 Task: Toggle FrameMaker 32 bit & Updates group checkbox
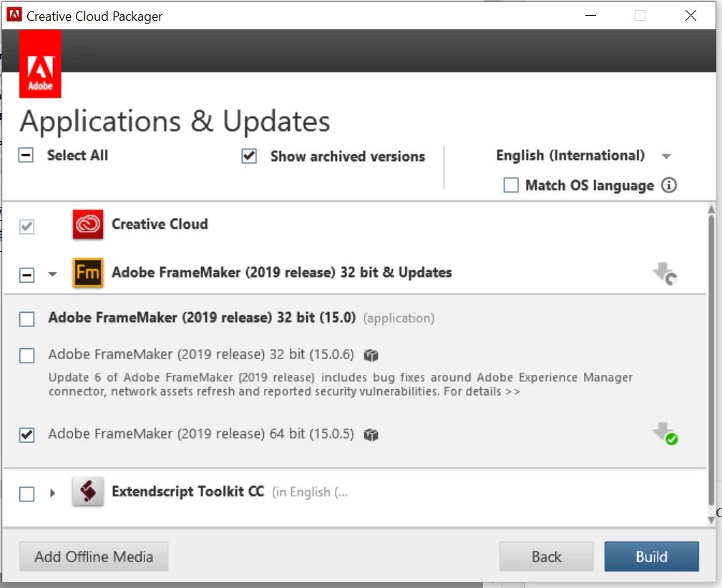(26, 275)
